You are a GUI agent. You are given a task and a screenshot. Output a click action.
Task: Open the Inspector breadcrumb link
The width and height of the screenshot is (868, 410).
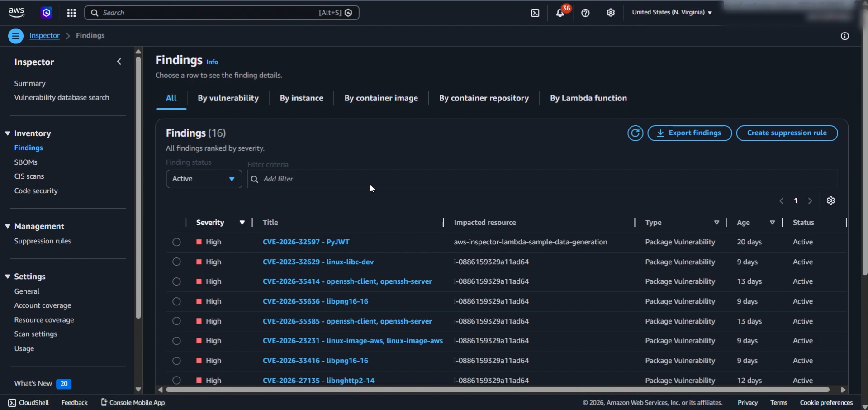44,36
